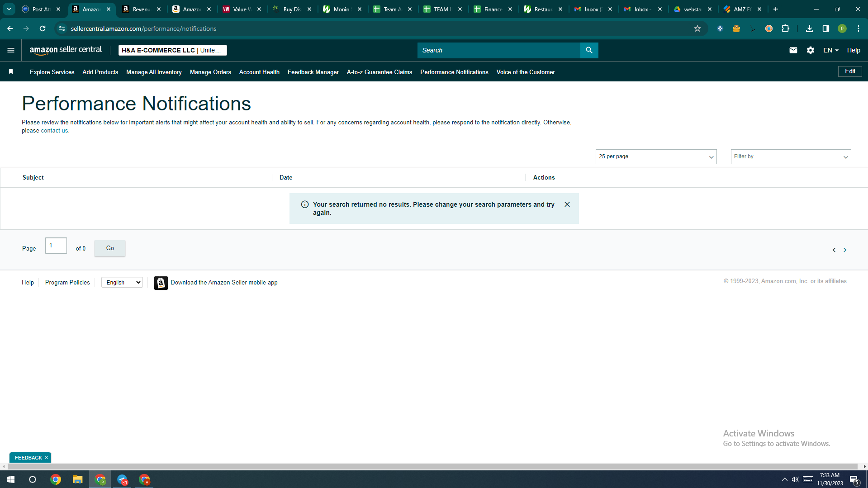
Task: Open the tab search dropdown arrow
Action: [9, 9]
